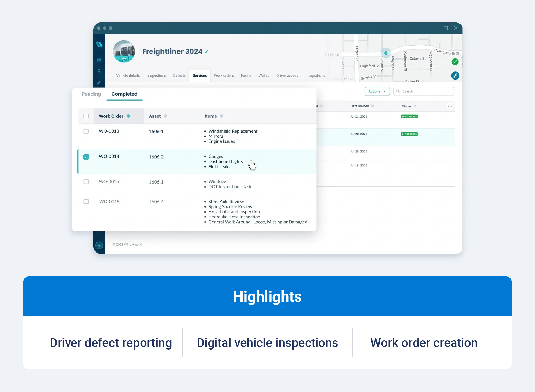Click the Fluid Leaks item
Viewport: 535px width, 392px height.
219,166
